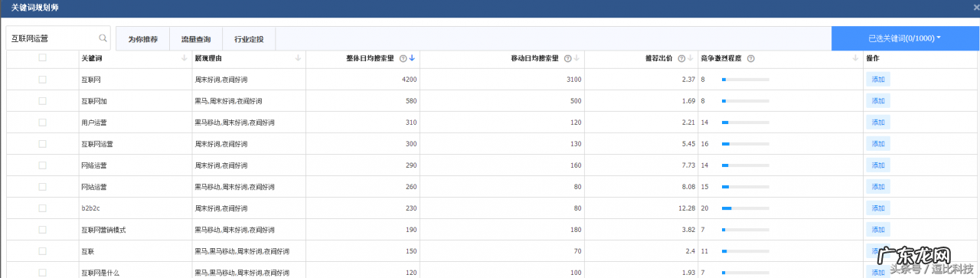Click the 关键词规划师 window title
980x278 pixels.
(x=34, y=7)
